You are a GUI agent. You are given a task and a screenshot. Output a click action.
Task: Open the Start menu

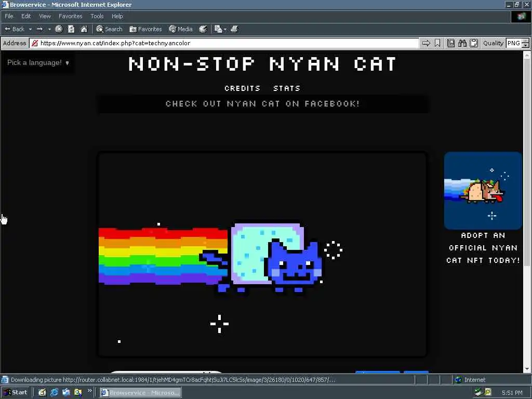click(x=15, y=393)
